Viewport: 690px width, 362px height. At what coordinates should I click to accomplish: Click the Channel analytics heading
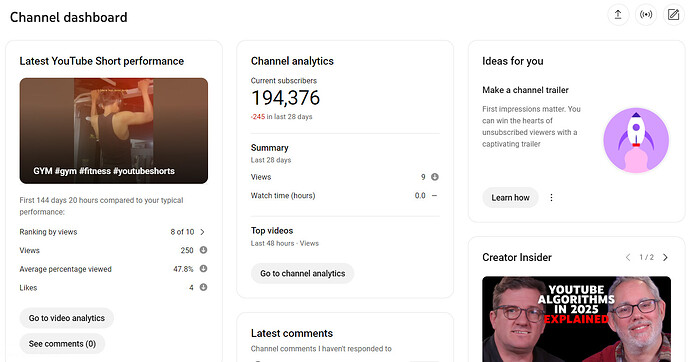292,61
